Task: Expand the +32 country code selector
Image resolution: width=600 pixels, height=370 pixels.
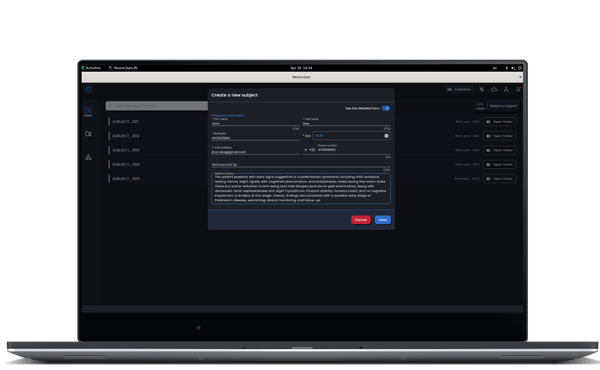Action: [309, 150]
